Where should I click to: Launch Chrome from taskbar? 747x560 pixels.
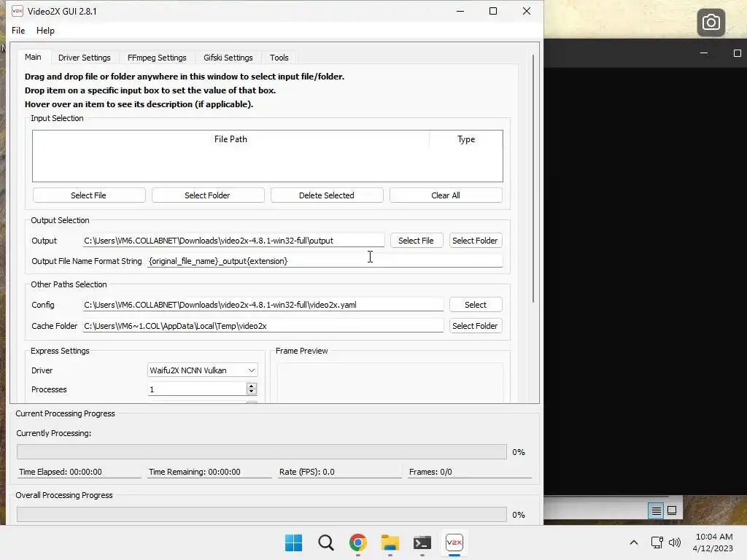(x=357, y=542)
